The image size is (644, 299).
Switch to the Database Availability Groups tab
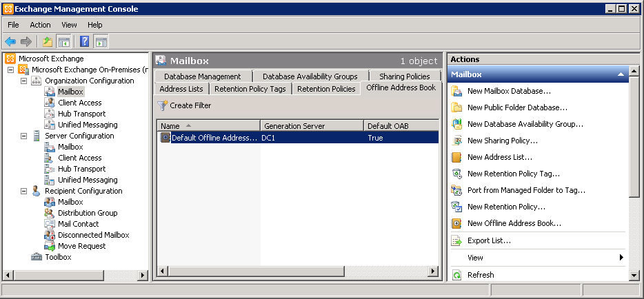310,76
